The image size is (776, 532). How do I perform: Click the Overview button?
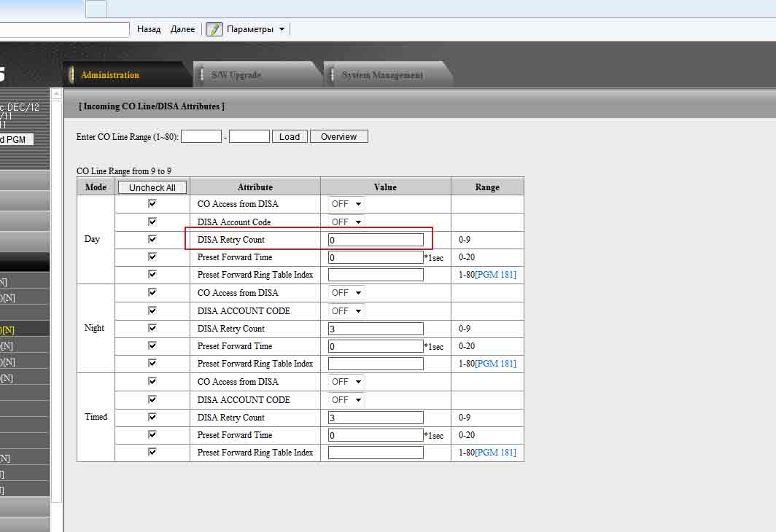(338, 136)
